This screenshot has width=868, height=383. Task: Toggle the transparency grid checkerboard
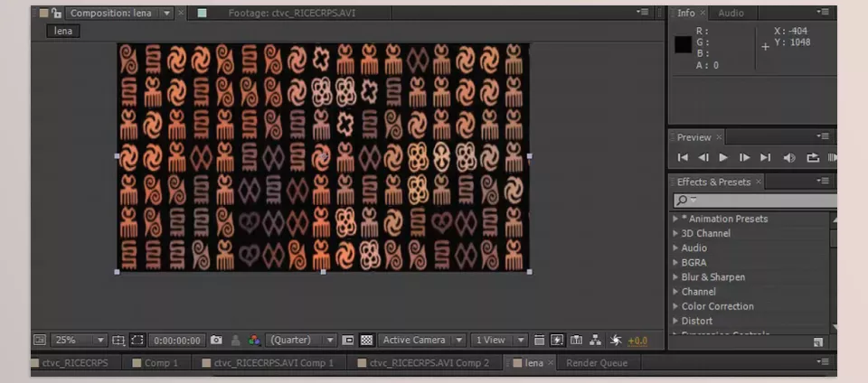tap(366, 341)
